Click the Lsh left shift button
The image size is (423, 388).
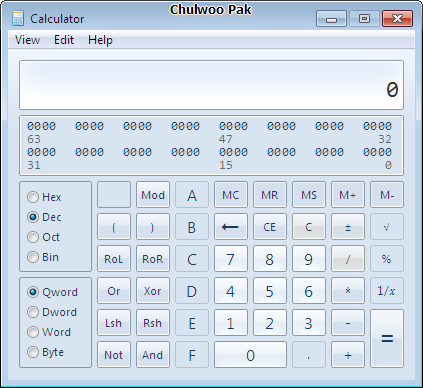114,323
